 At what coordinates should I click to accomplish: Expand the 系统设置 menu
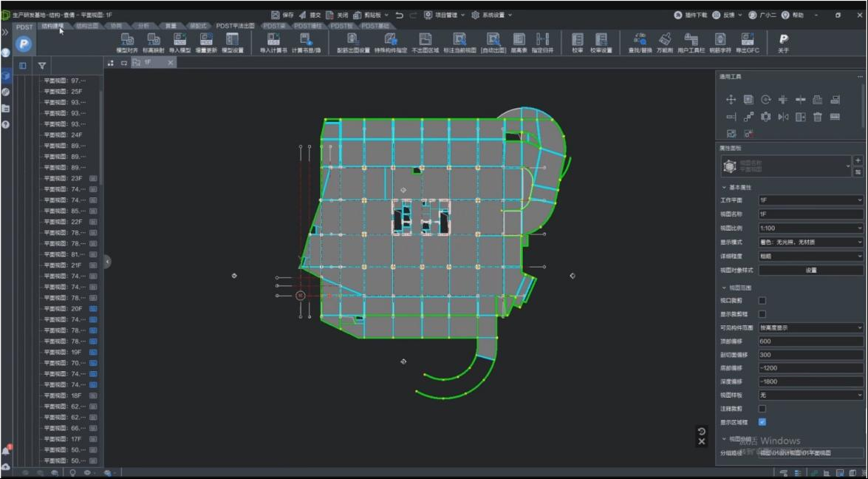tap(491, 16)
